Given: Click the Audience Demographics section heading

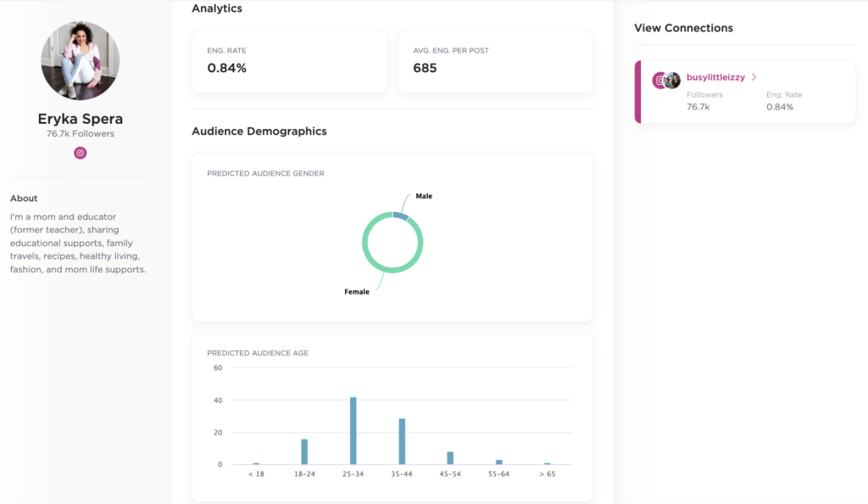Looking at the screenshot, I should coord(260,132).
